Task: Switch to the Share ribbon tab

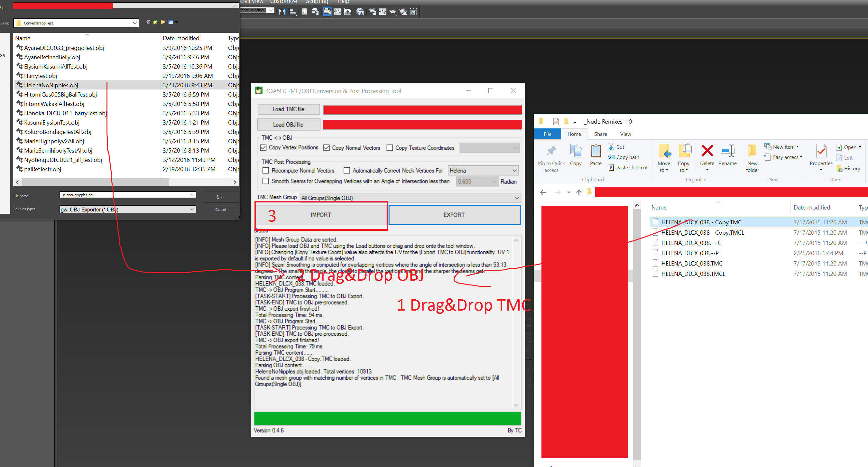Action: pos(600,134)
